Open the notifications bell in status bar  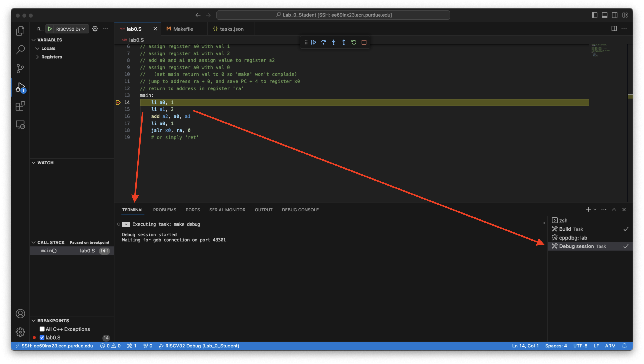pos(624,346)
